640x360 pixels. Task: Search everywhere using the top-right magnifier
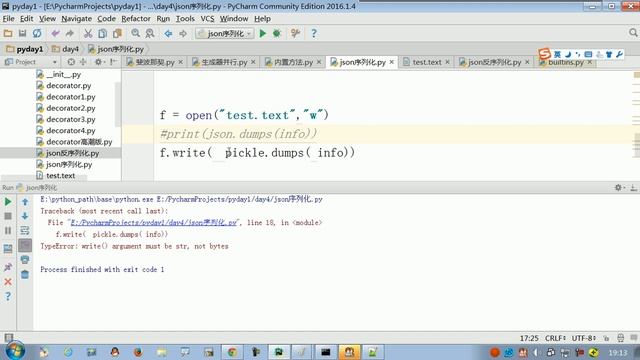(633, 33)
